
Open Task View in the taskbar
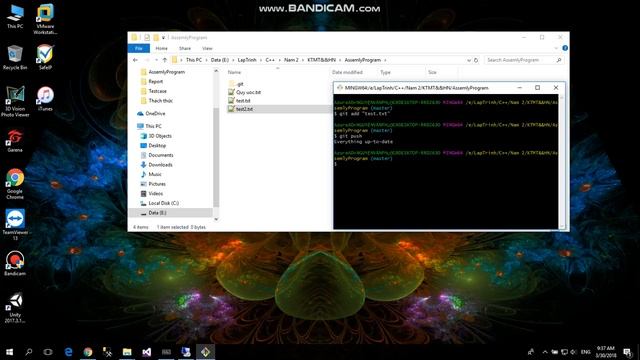(x=48, y=352)
